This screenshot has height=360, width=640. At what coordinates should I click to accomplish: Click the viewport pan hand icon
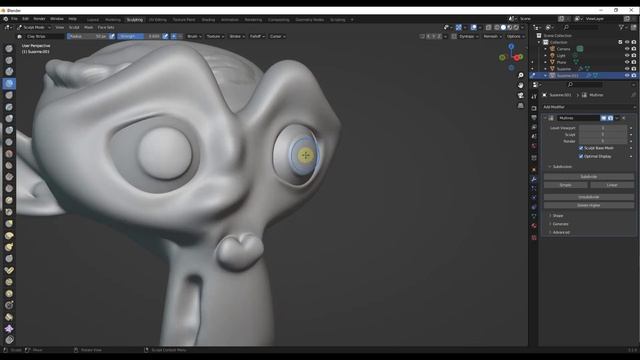pyautogui.click(x=520, y=85)
